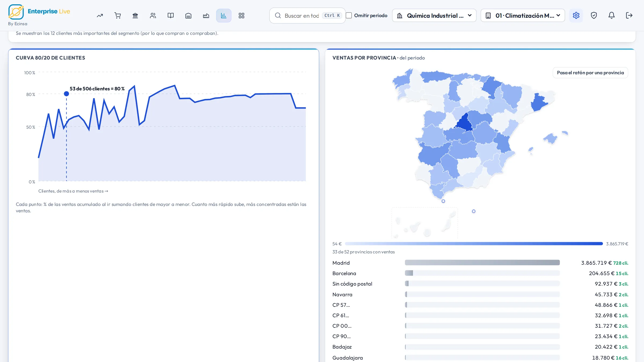This screenshot has width=644, height=362.
Task: Open the shopping cart section
Action: tap(118, 16)
